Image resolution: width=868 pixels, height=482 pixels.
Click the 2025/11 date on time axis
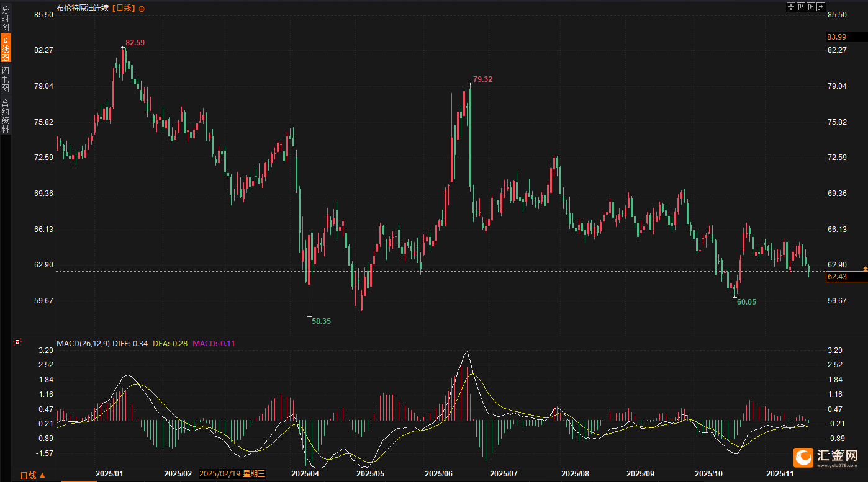click(x=780, y=474)
